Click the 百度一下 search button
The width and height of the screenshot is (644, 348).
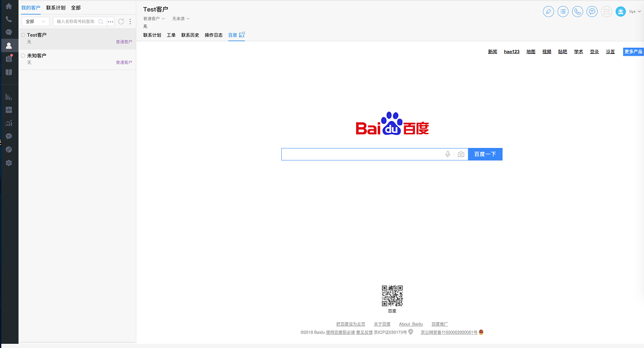tap(485, 155)
